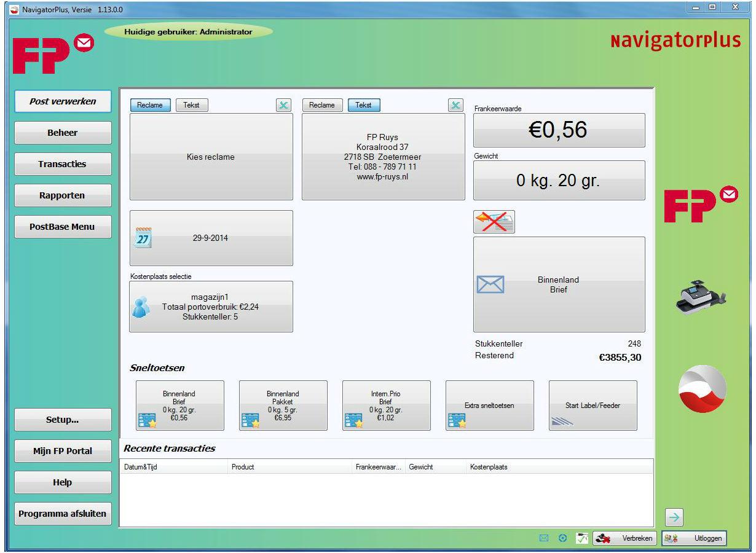Click the checkmark status icon beside Verbreken
756x553 pixels.
(x=581, y=538)
